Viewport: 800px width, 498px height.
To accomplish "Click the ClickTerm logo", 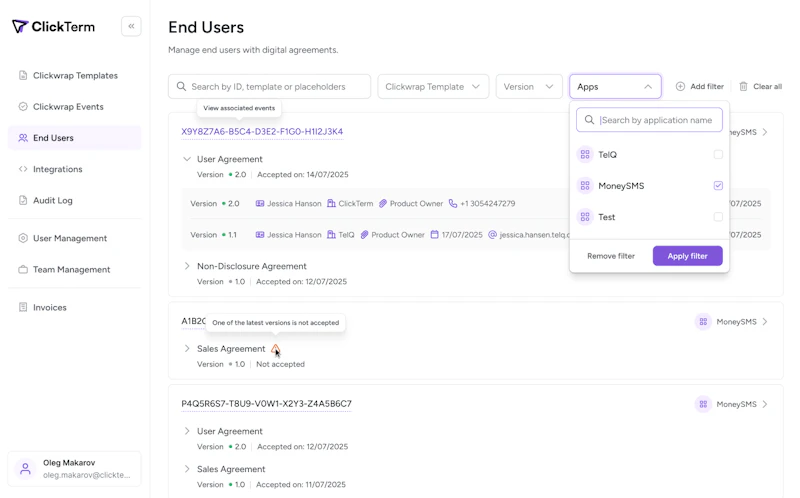I will click(x=53, y=27).
